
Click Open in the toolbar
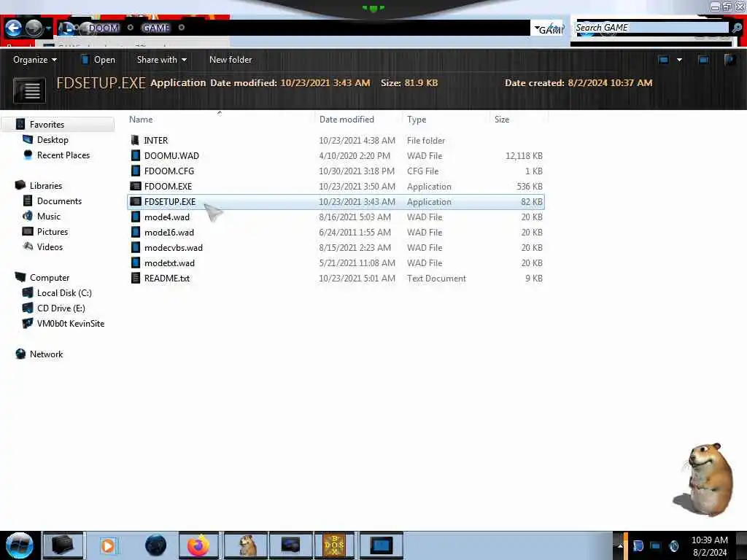tap(98, 60)
